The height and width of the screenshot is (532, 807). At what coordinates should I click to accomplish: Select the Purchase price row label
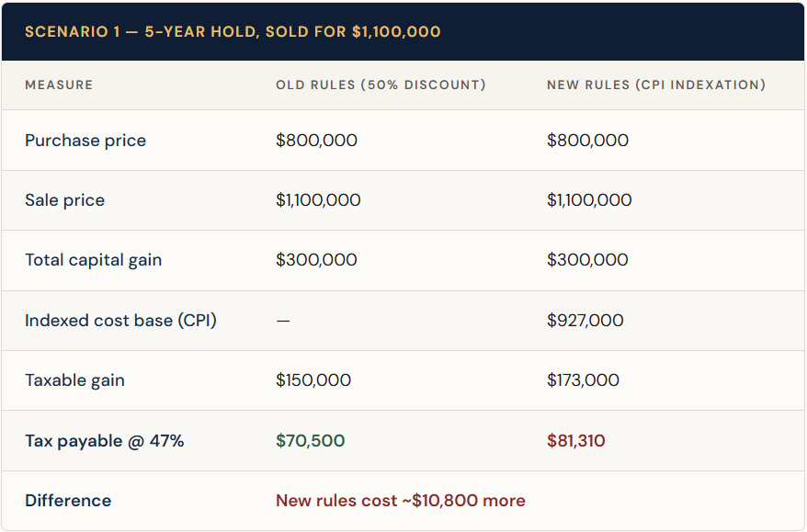pos(85,141)
